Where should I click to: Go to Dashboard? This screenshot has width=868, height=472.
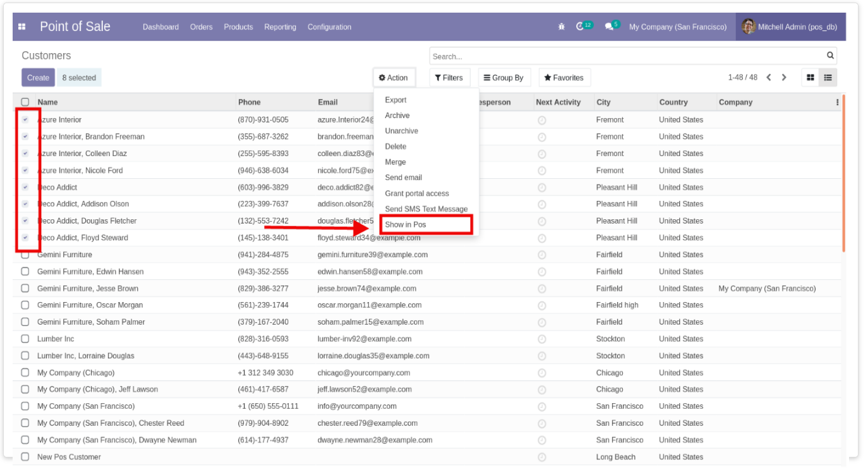(160, 27)
